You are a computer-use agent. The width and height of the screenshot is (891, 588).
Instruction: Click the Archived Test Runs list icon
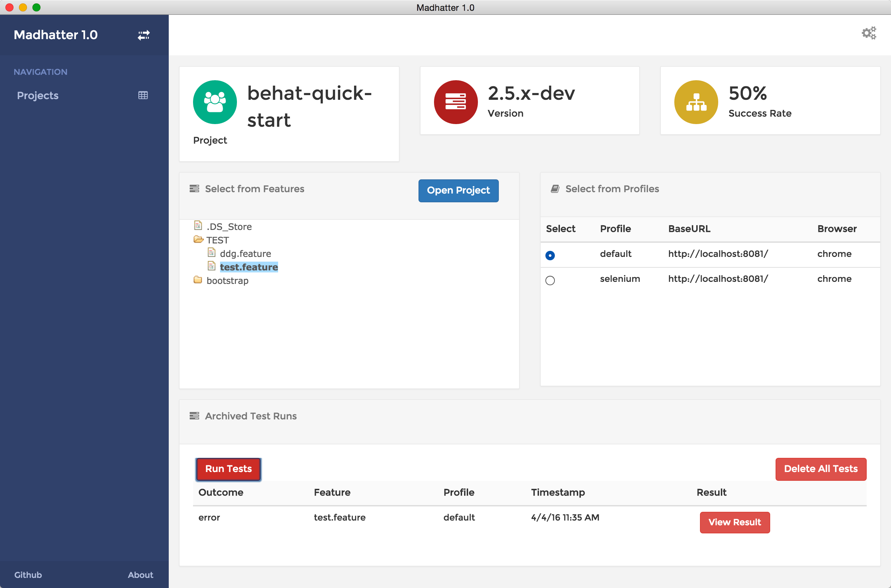pos(194,416)
